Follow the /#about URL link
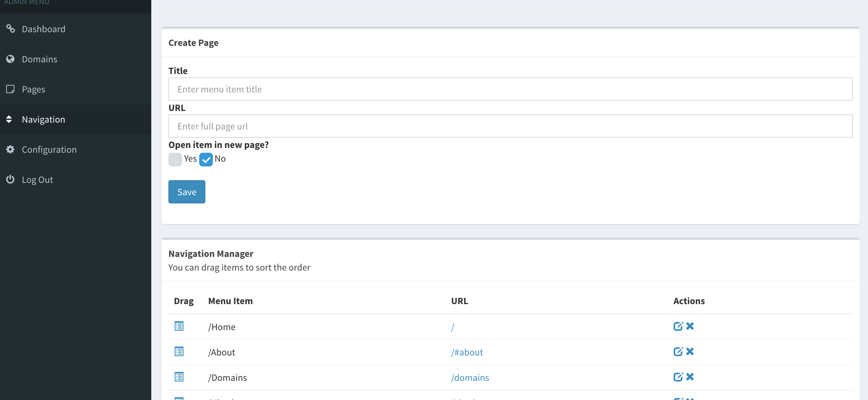This screenshot has width=868, height=400. [x=467, y=352]
